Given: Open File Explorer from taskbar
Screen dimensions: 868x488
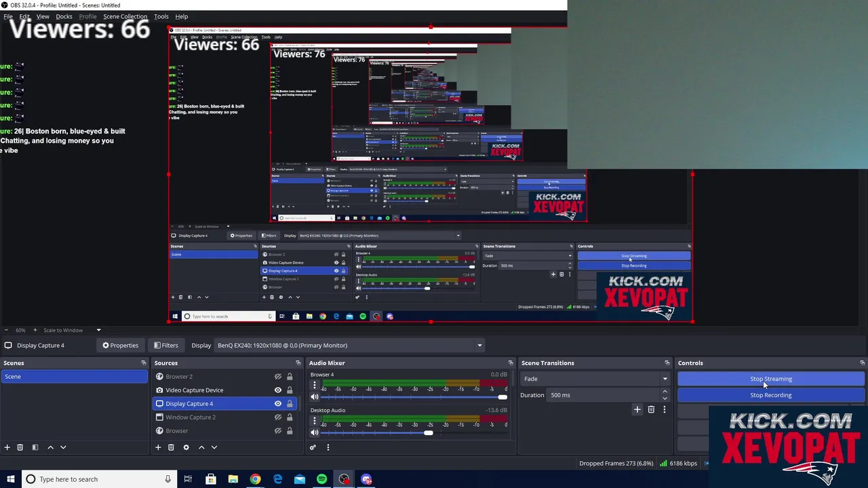Looking at the screenshot, I should pyautogui.click(x=233, y=479).
